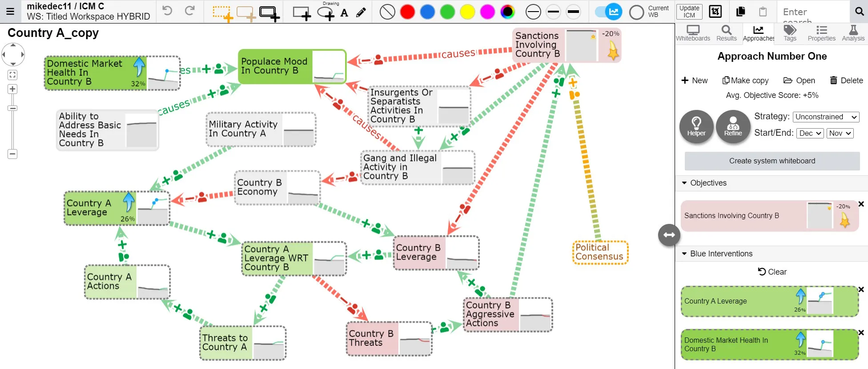Select the freehand pencil drawing tool
Image resolution: width=868 pixels, height=369 pixels.
click(361, 12)
